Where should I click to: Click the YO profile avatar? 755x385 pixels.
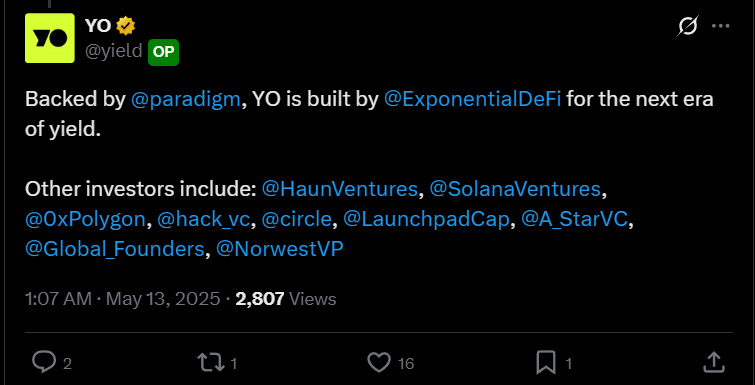click(x=50, y=38)
